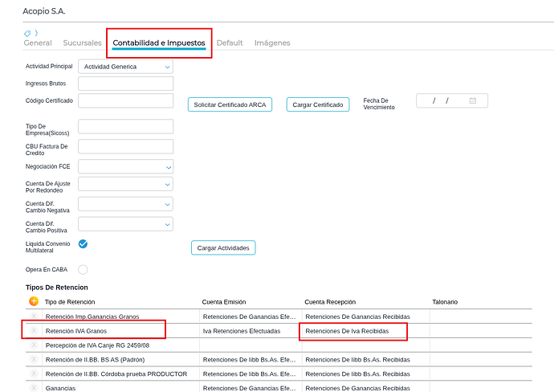This screenshot has width=554, height=392.
Task: Click the Talonario cell of Retención IVA Granos row
Action: (x=481, y=331)
